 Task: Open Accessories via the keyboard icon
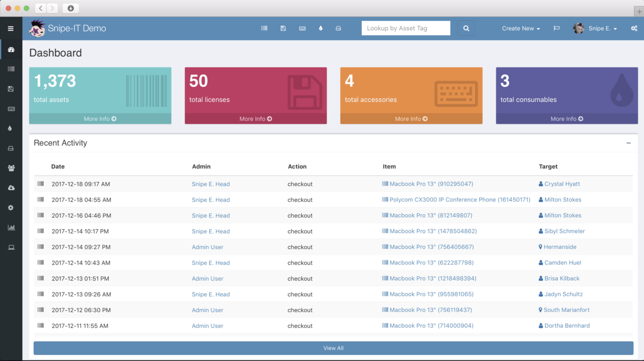click(x=11, y=109)
